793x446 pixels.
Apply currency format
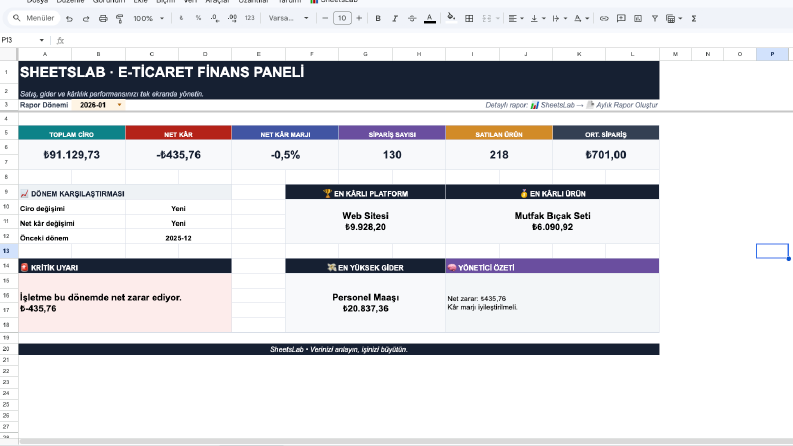(x=181, y=18)
